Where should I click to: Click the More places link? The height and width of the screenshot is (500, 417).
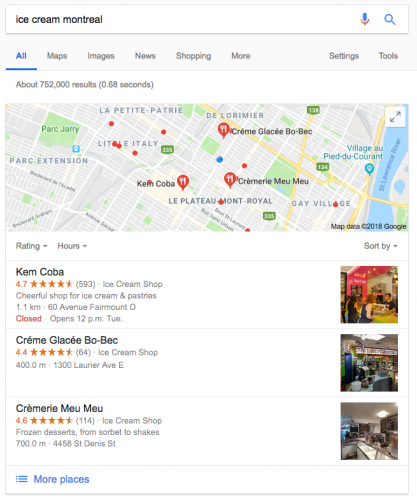(x=61, y=479)
